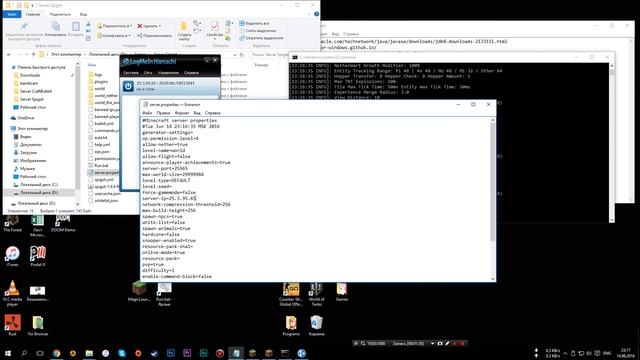
Task: Open the Удалить dropdown in the ribbon
Action: click(x=149, y=26)
